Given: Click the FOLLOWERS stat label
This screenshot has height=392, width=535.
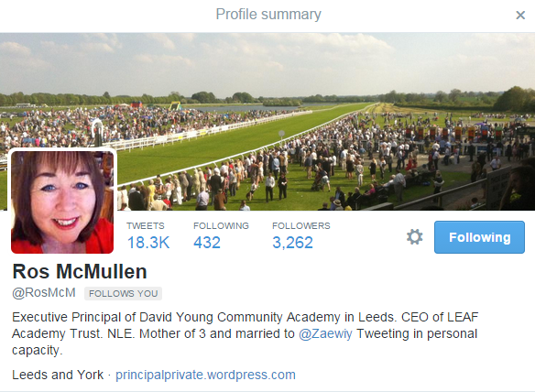Looking at the screenshot, I should coord(301,226).
